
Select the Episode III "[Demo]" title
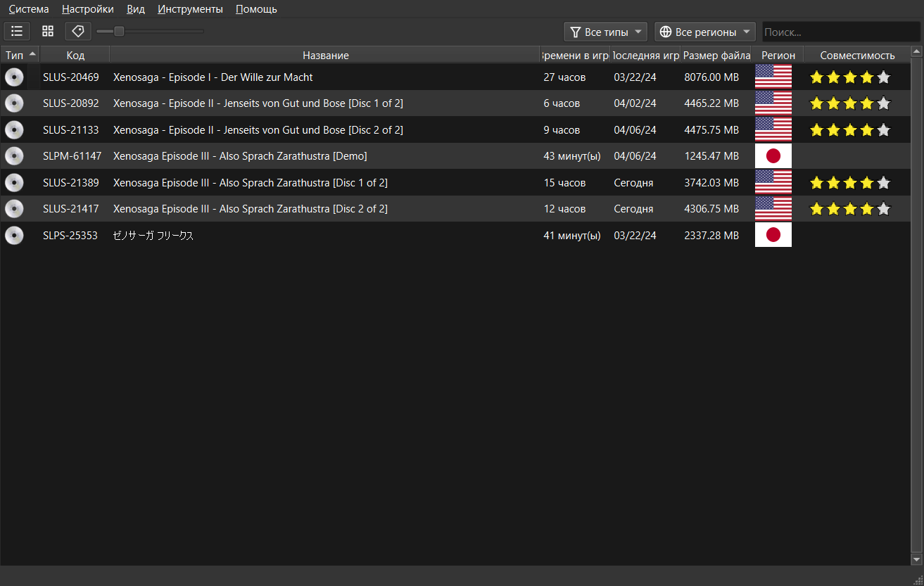(x=240, y=156)
